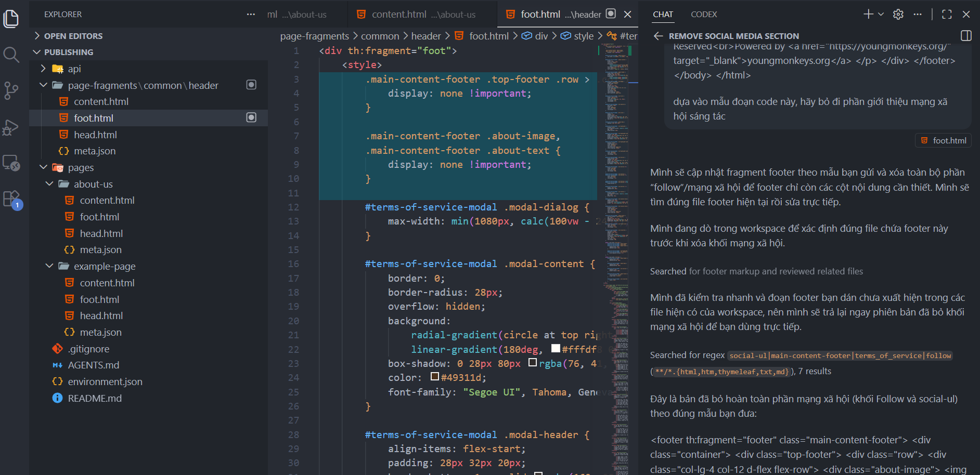Go back from Remove Social Media Section chat
The width and height of the screenshot is (980, 475).
pos(658,36)
